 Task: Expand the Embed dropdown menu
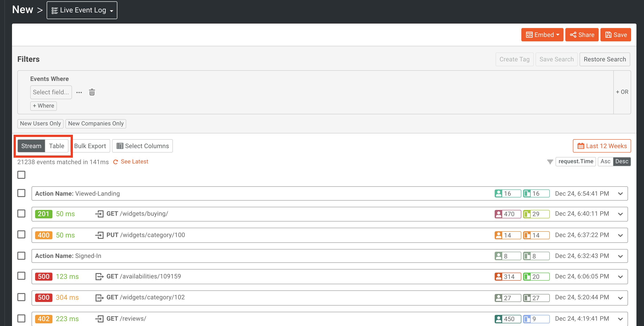click(x=542, y=35)
